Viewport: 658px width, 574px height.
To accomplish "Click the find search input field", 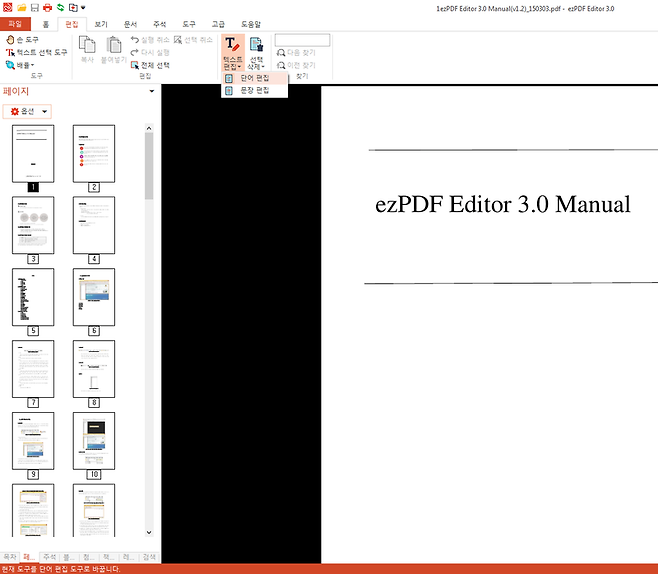I will point(302,40).
